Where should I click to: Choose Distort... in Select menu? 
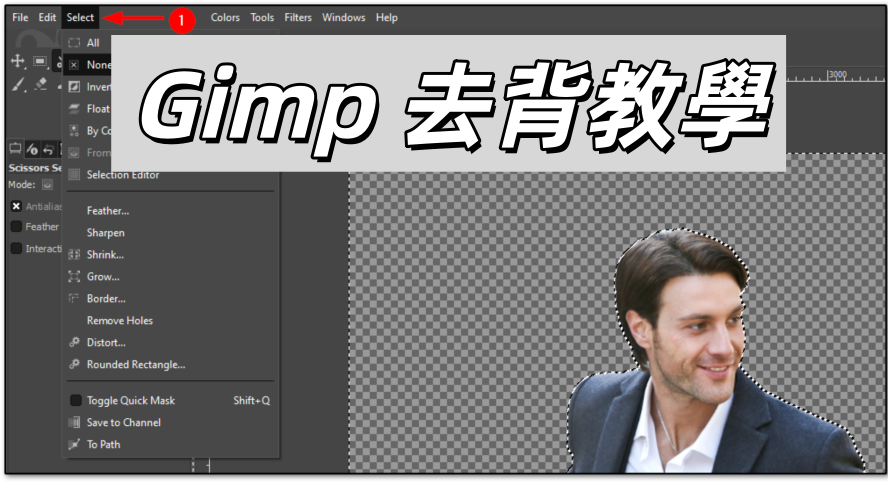point(170,343)
